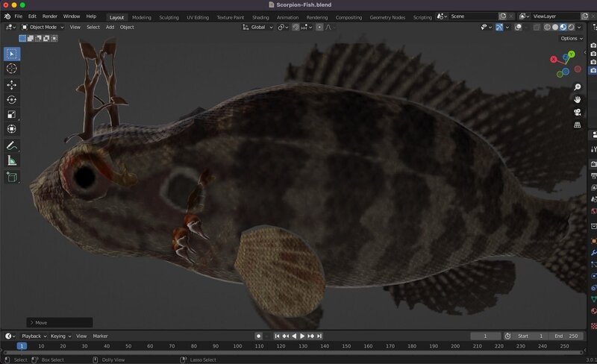The height and width of the screenshot is (364, 597).
Task: Switch to wireframe viewport shading
Action: click(546, 27)
